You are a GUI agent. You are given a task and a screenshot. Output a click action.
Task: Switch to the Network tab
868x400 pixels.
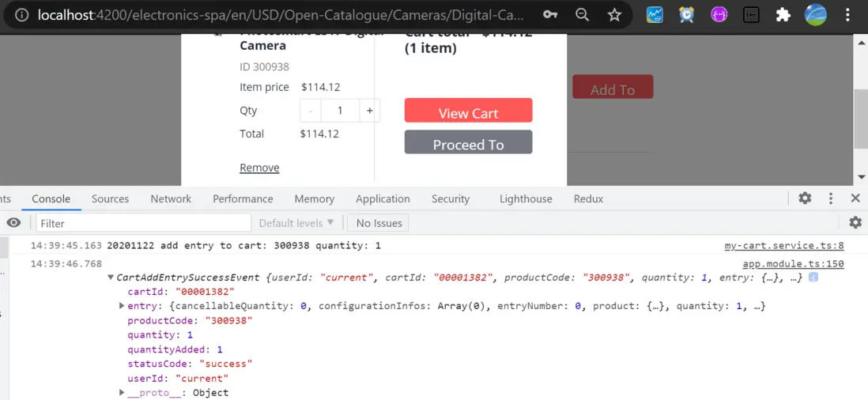point(171,199)
